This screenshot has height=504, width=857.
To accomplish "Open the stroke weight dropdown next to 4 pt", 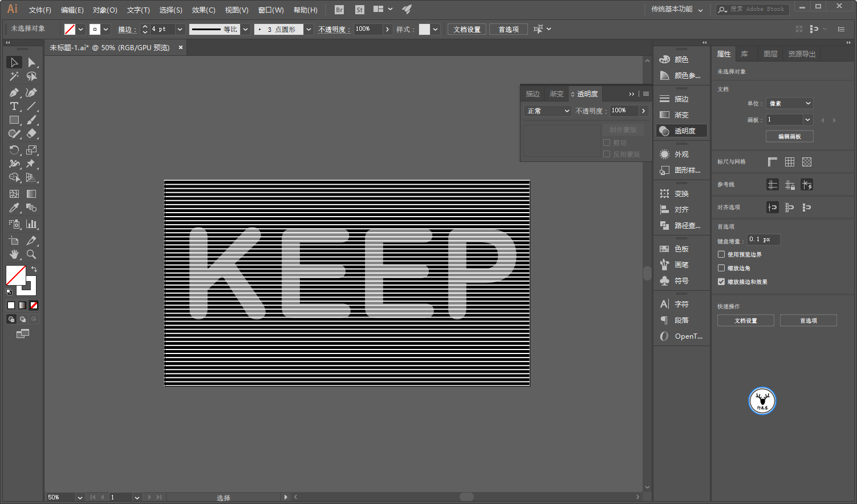I will tap(180, 29).
